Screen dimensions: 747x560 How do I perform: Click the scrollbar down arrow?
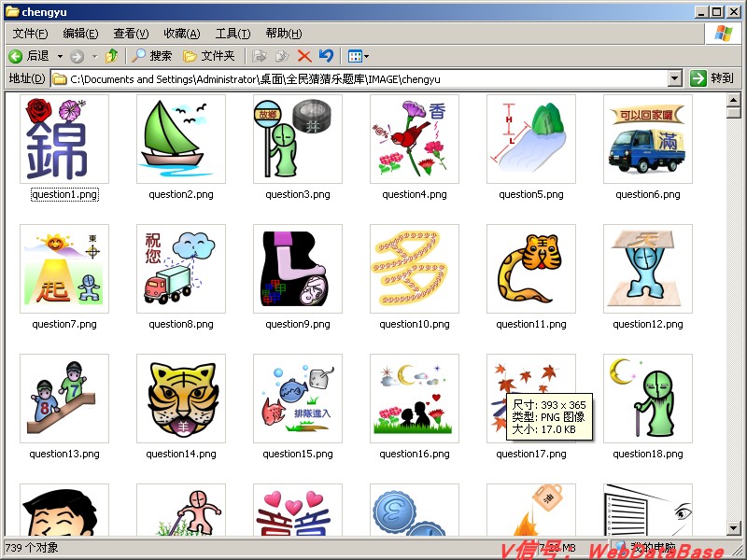click(734, 527)
